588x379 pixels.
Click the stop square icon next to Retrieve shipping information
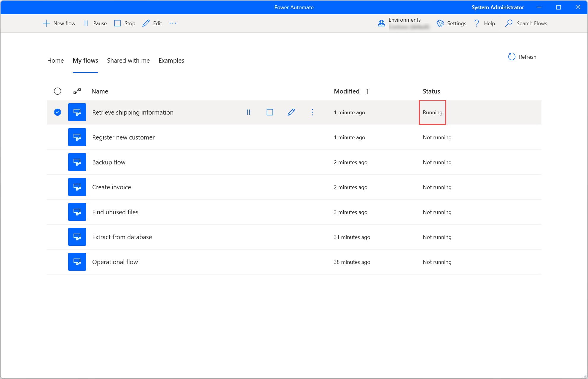(270, 112)
